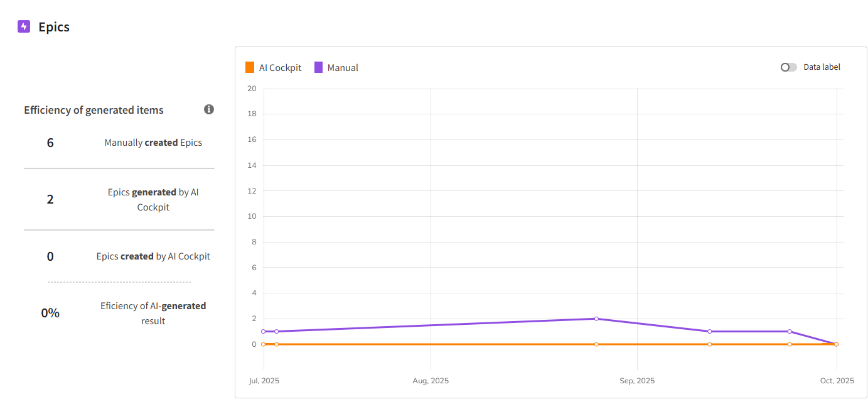Click the 0% efficiency value
868x399 pixels.
click(x=50, y=313)
